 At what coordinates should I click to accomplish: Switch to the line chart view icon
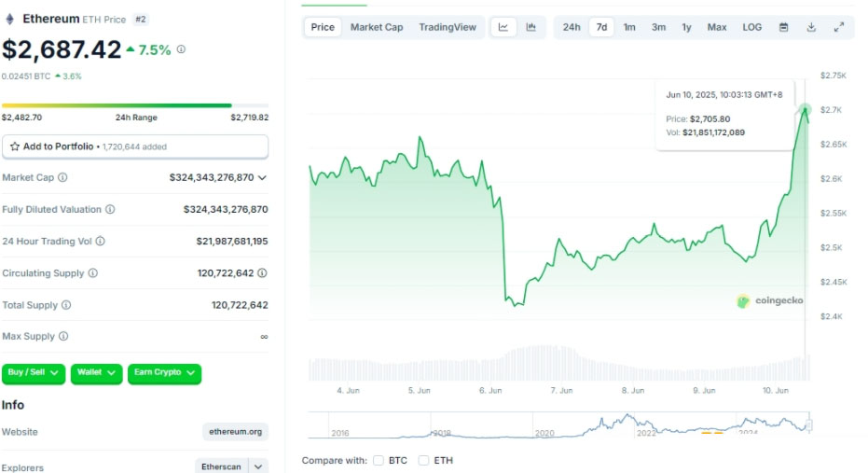(503, 27)
